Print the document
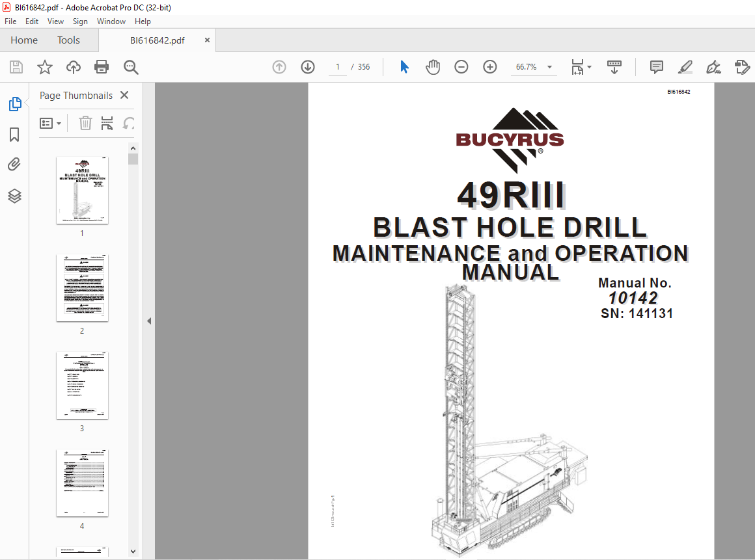Image resolution: width=755 pixels, height=560 pixels. pos(102,67)
